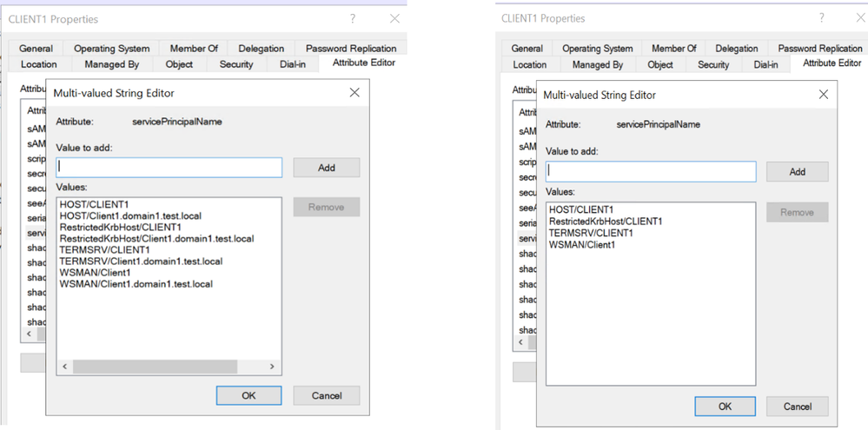Open the Delegation tab in left window
The height and width of the screenshot is (430, 868).
[x=261, y=49]
